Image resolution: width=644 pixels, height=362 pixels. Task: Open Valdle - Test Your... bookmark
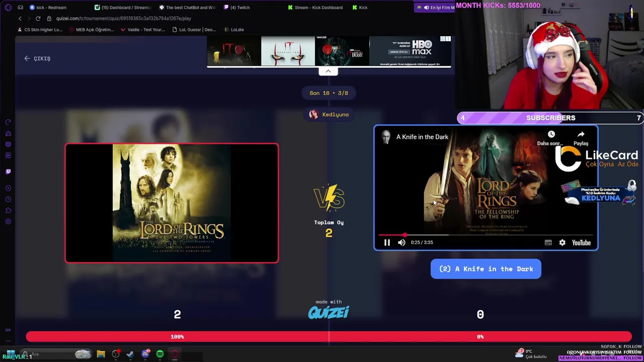pos(143,30)
